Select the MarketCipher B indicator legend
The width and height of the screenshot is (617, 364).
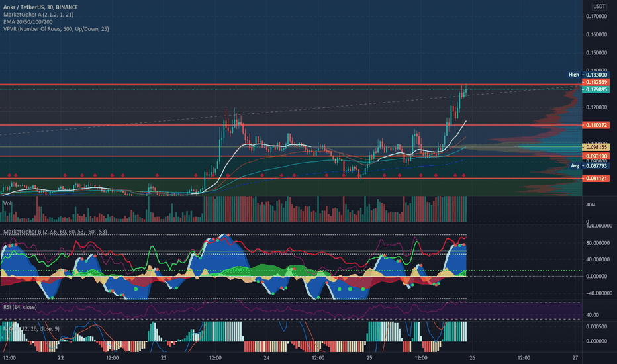(x=55, y=232)
